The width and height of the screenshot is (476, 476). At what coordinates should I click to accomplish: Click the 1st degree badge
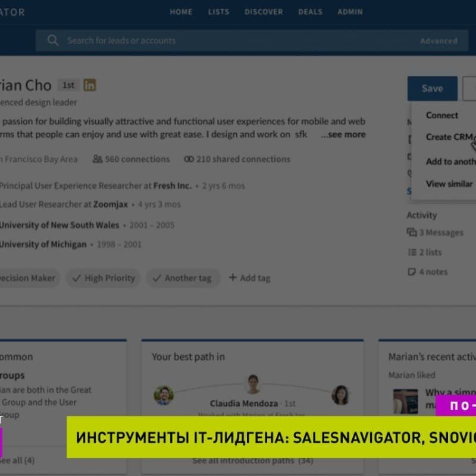pos(68,85)
